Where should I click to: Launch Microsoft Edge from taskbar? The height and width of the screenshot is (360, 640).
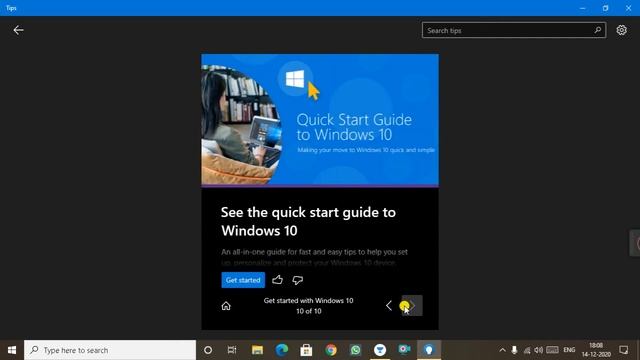(282, 350)
